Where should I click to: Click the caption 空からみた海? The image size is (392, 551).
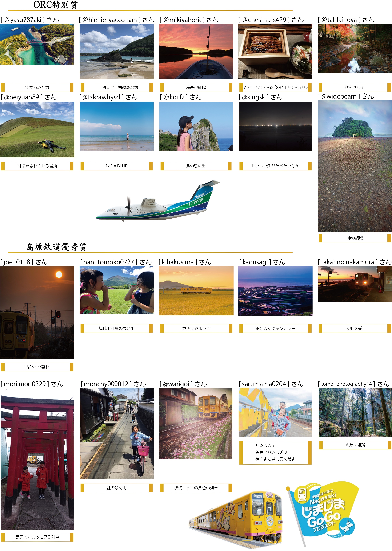[x=37, y=87]
